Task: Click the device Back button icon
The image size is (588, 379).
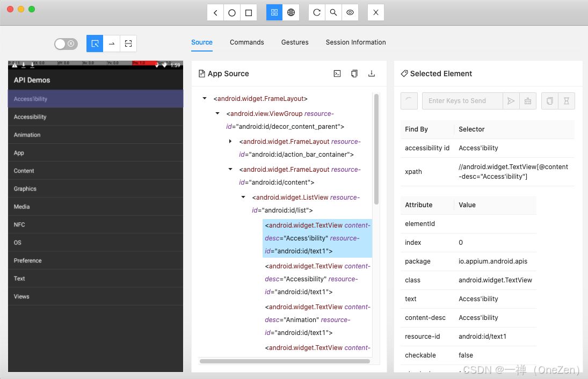Action: tap(215, 13)
